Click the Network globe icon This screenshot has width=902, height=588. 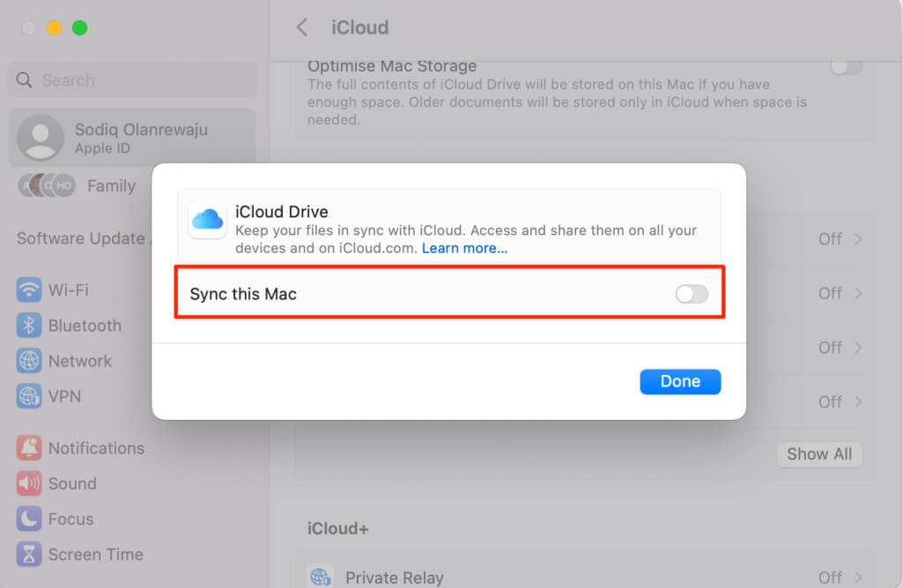29,361
